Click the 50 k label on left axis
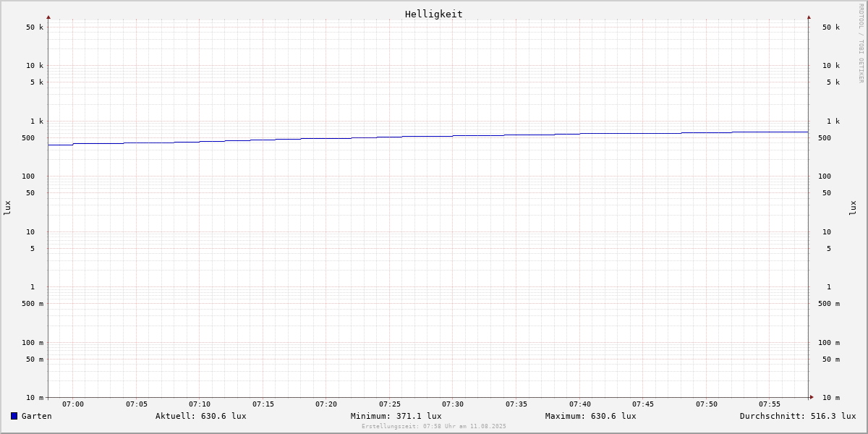The height and width of the screenshot is (434, 868). (35, 27)
